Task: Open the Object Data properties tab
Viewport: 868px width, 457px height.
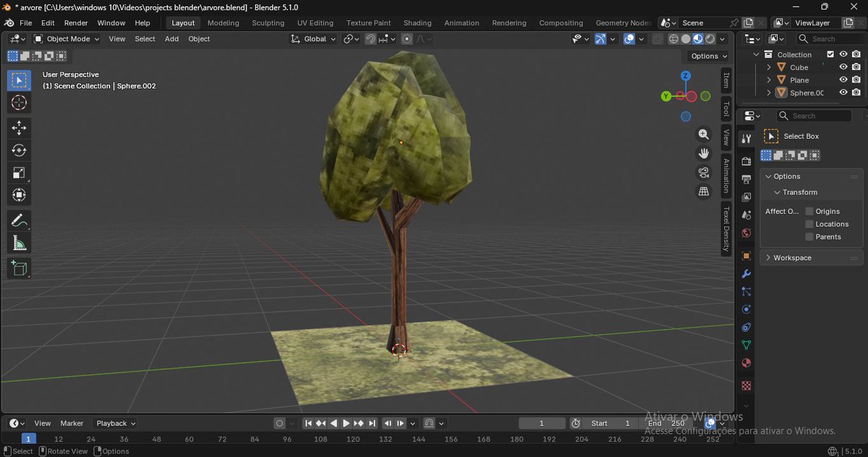Action: click(746, 345)
